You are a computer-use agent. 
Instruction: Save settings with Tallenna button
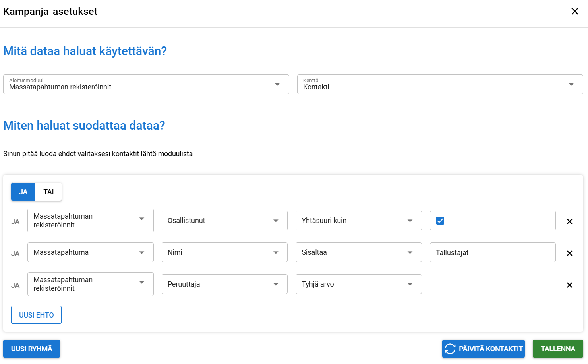point(557,349)
